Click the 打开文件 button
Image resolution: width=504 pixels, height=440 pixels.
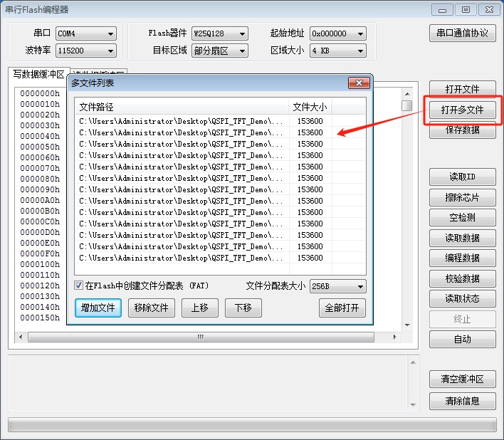pos(462,89)
